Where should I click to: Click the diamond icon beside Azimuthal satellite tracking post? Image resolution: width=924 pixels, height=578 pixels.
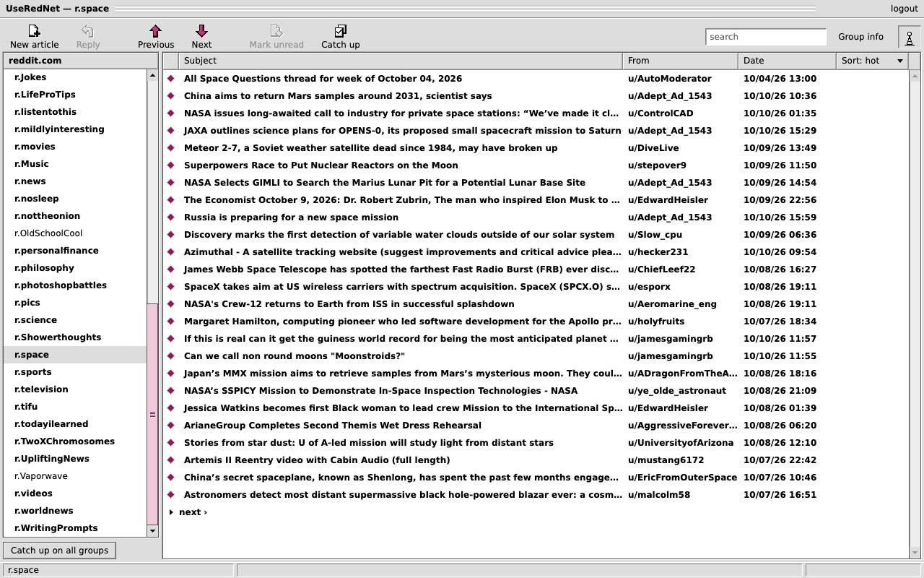(171, 252)
